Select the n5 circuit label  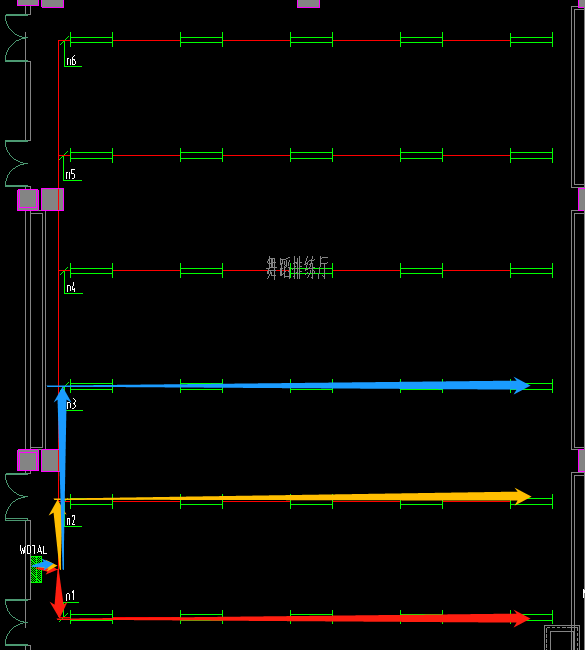pos(70,175)
